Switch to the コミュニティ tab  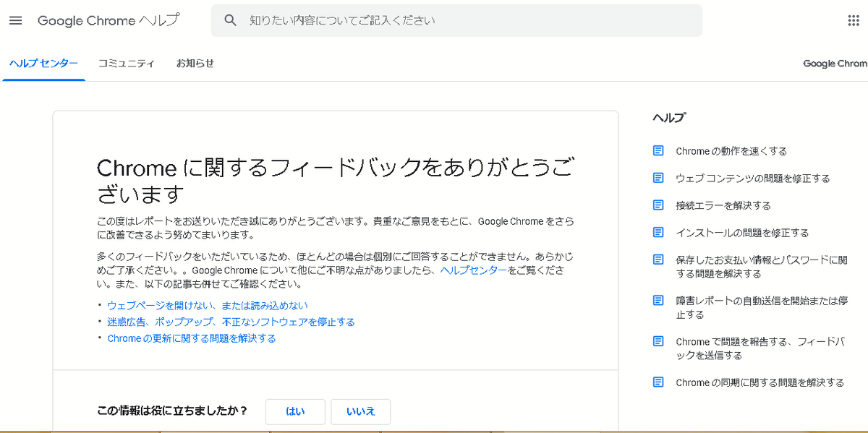pos(127,63)
